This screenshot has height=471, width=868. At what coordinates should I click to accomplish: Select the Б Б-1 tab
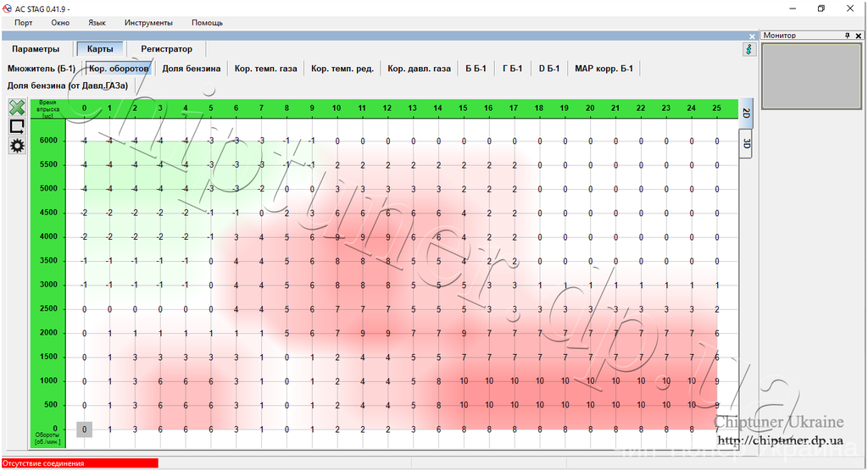(476, 69)
